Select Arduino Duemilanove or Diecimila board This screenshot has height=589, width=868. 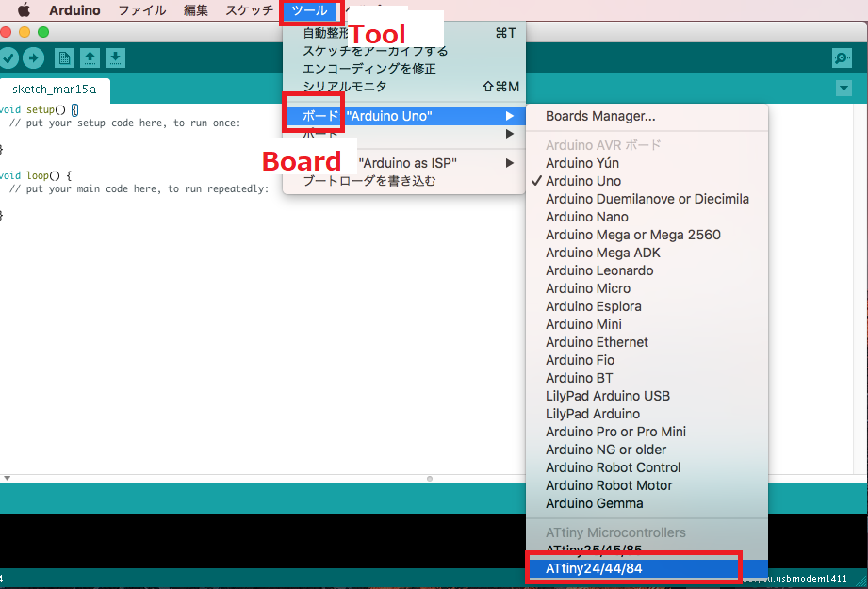647,199
